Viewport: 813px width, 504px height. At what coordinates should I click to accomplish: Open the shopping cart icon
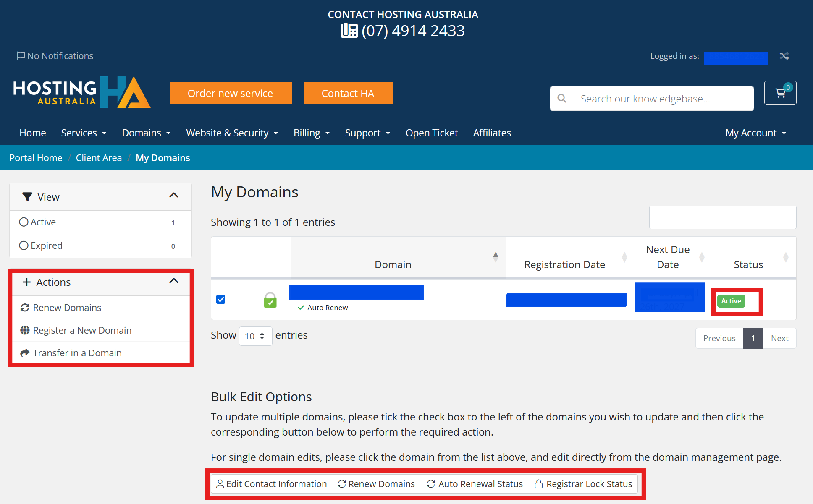(x=780, y=93)
